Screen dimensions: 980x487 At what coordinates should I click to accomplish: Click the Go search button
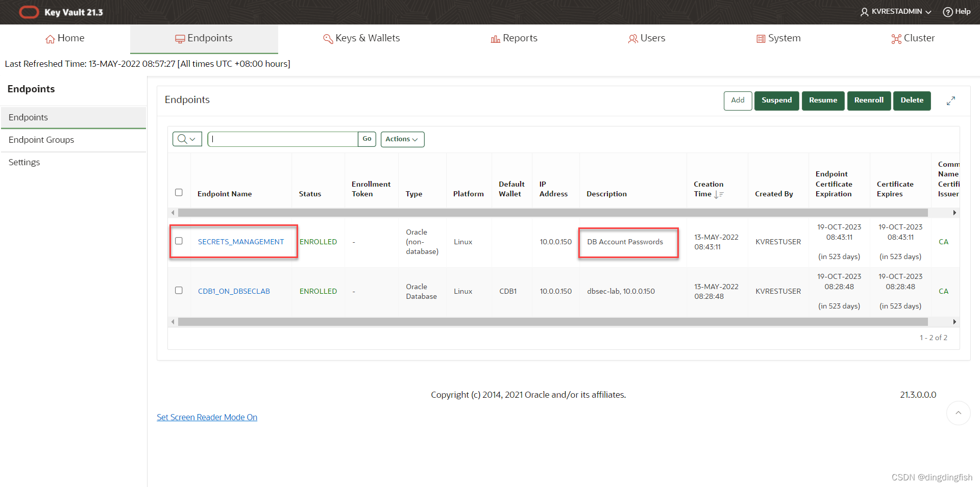[x=366, y=139]
